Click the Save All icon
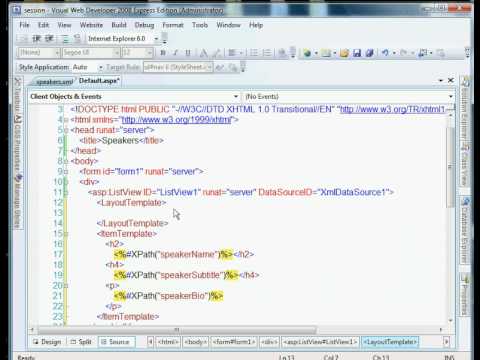 pyautogui.click(x=369, y=53)
